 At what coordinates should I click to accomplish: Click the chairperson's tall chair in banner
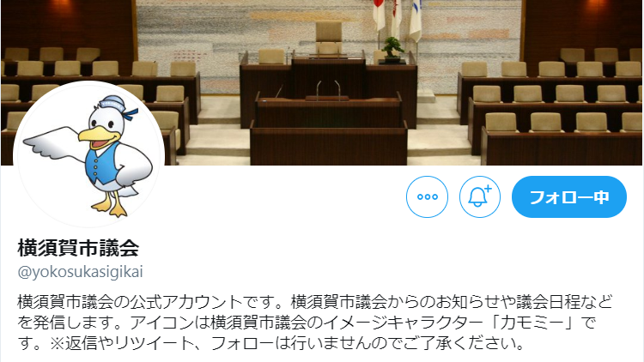click(x=329, y=38)
